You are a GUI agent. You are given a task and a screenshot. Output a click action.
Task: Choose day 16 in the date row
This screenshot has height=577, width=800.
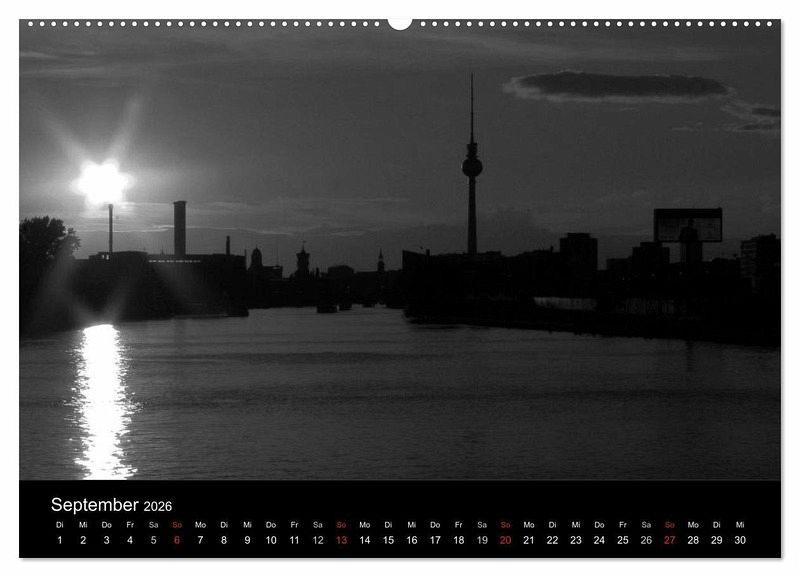[412, 540]
